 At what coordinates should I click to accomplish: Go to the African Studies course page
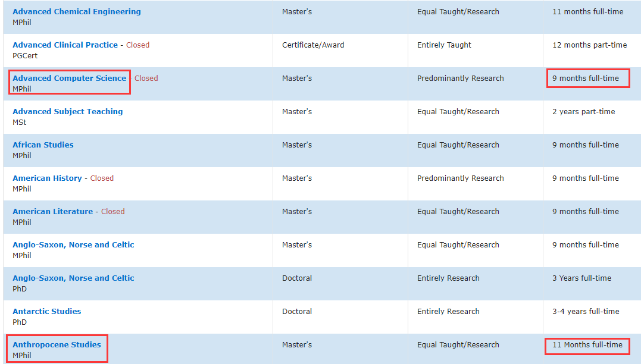(43, 145)
